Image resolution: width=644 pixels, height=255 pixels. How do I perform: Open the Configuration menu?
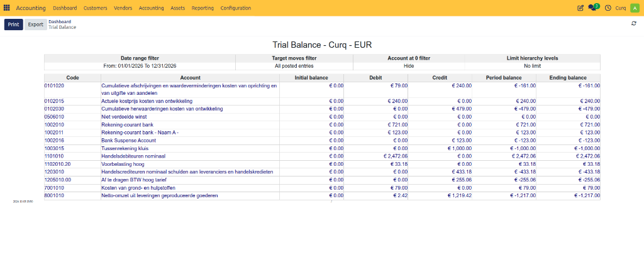pyautogui.click(x=236, y=8)
